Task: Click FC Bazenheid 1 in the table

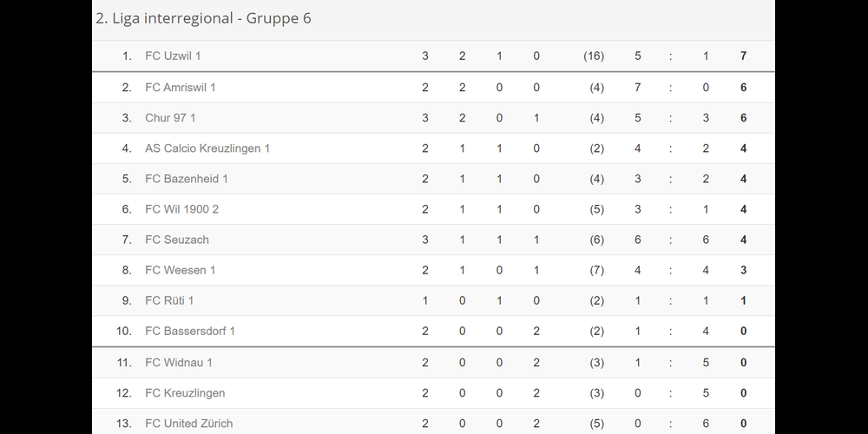Action: point(187,179)
